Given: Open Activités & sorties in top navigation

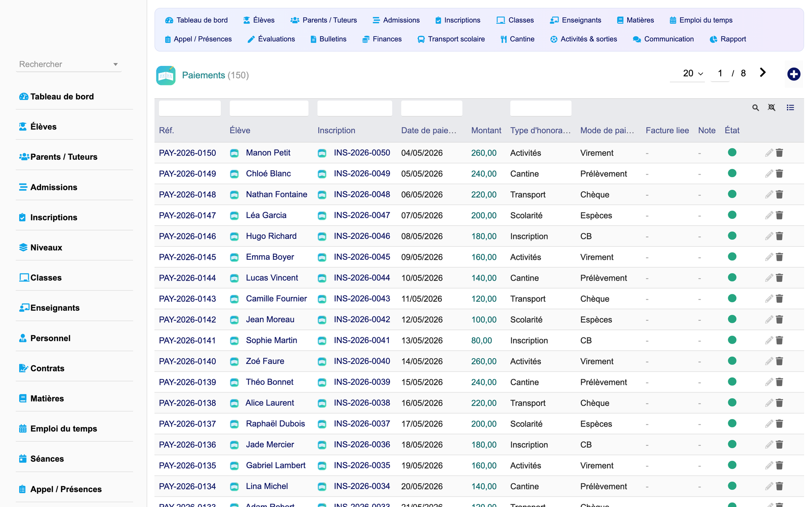Looking at the screenshot, I should click(583, 39).
